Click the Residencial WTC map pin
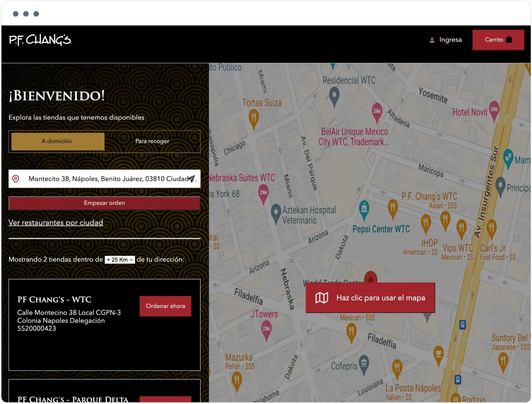This screenshot has height=404, width=532. 334,97
